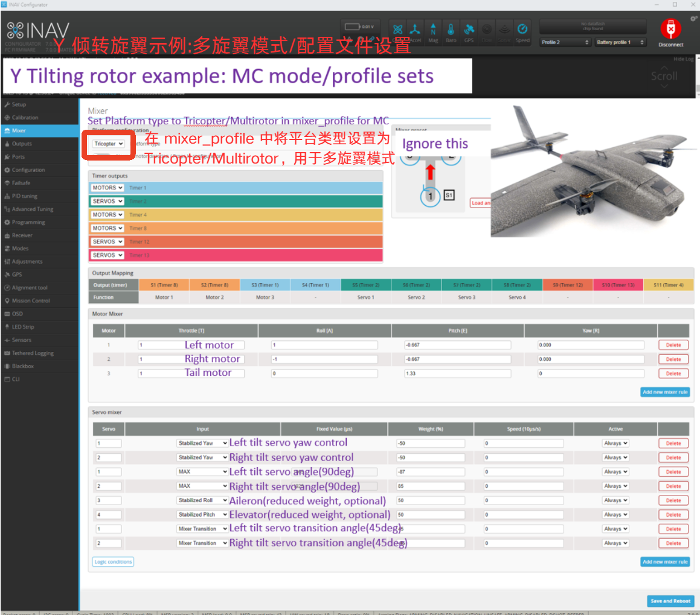The width and height of the screenshot is (700, 615).
Task: Open Timer 12 SERVOS dropdown
Action: click(108, 241)
